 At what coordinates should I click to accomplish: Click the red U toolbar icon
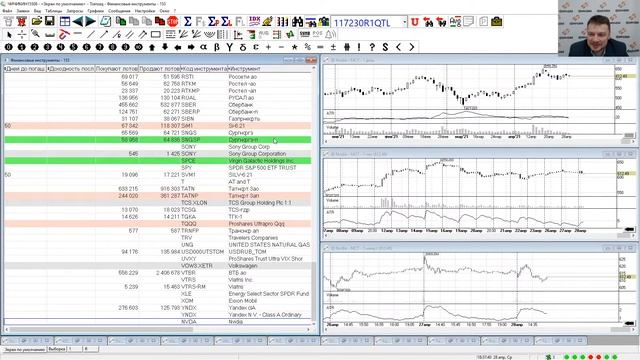tap(415, 22)
